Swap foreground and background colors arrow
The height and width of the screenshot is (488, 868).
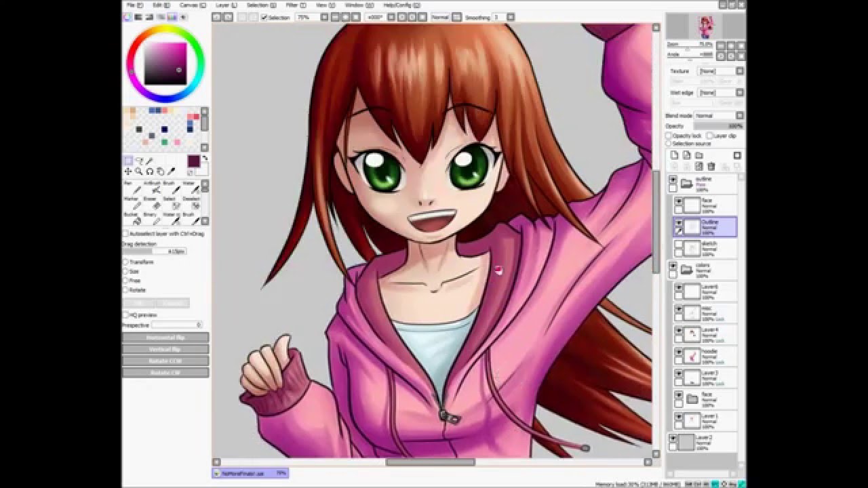click(x=205, y=158)
